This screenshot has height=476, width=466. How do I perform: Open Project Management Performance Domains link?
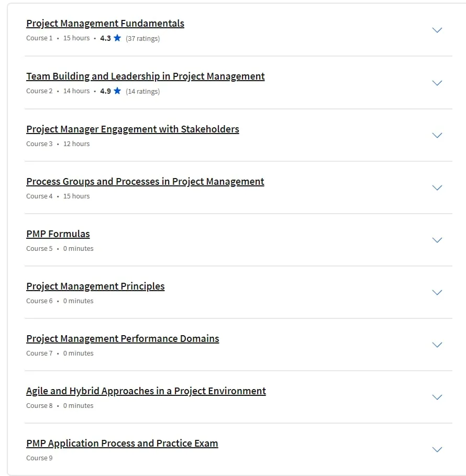pos(123,338)
